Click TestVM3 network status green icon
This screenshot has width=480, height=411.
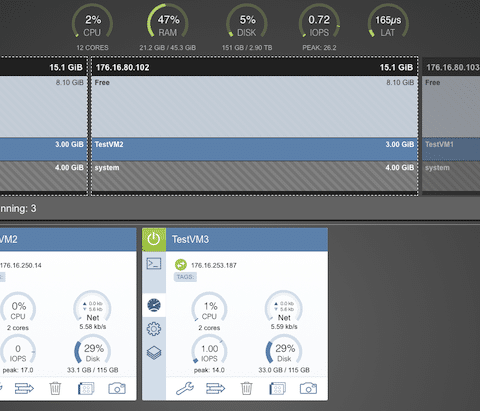click(x=181, y=265)
